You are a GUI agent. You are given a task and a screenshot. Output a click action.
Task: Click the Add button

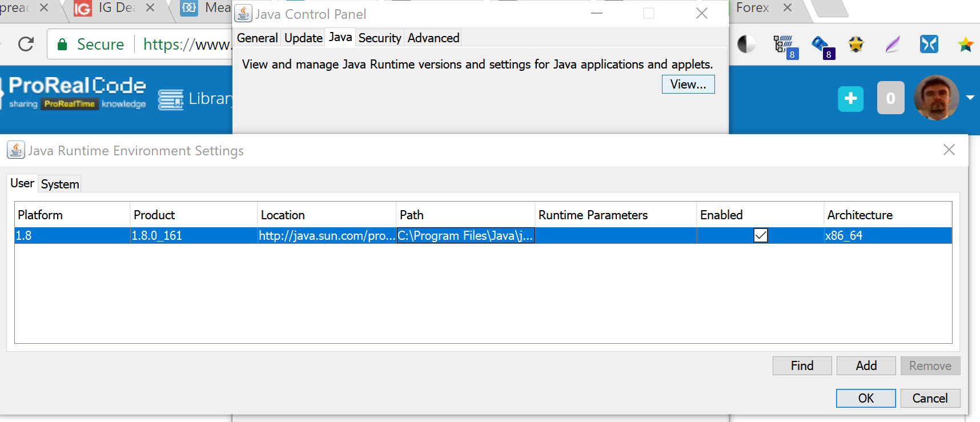[x=866, y=365]
